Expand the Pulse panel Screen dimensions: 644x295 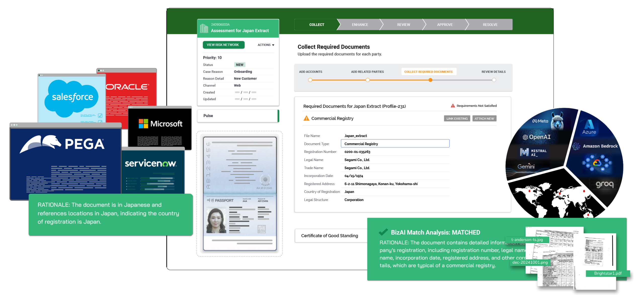[238, 116]
